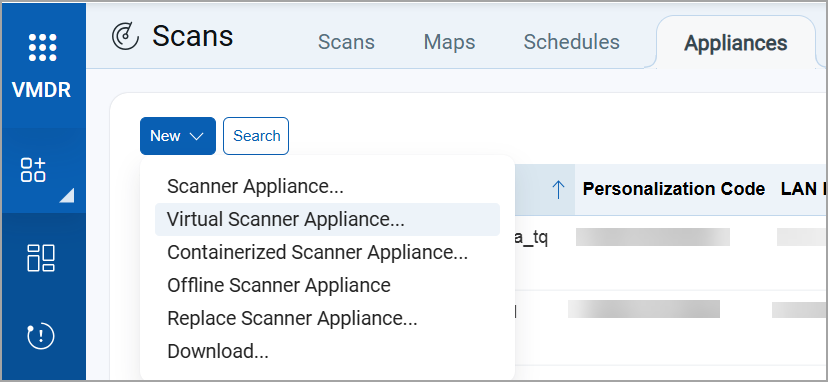Open the app picker grid icon above VMDR
Viewport: 828px width, 382px height.
pyautogui.click(x=42, y=48)
